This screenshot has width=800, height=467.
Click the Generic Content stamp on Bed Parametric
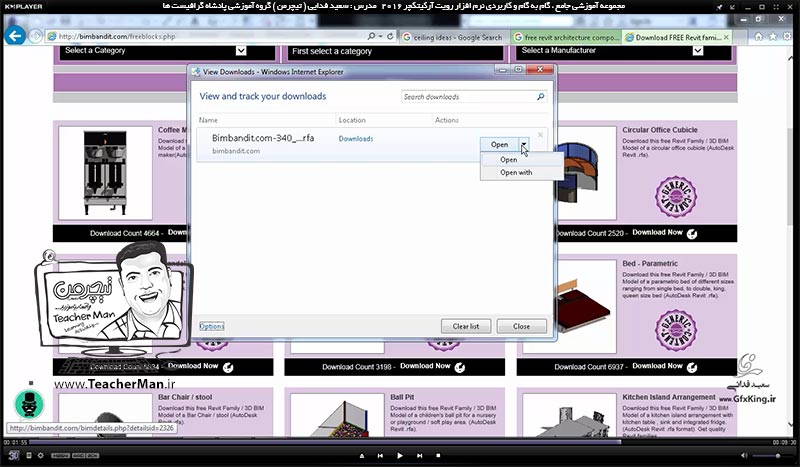676,330
